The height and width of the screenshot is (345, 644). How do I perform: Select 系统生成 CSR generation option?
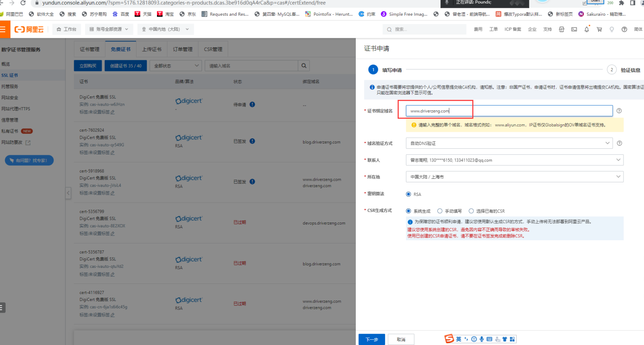point(408,211)
